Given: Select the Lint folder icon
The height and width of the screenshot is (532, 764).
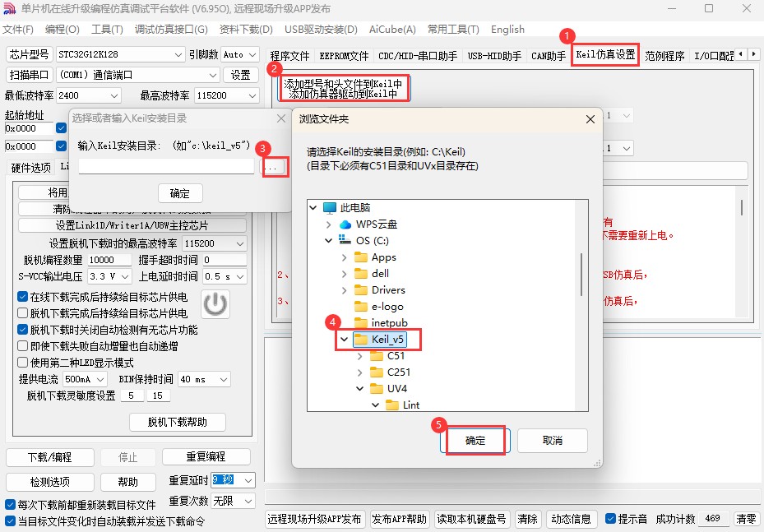Looking at the screenshot, I should pyautogui.click(x=392, y=405).
